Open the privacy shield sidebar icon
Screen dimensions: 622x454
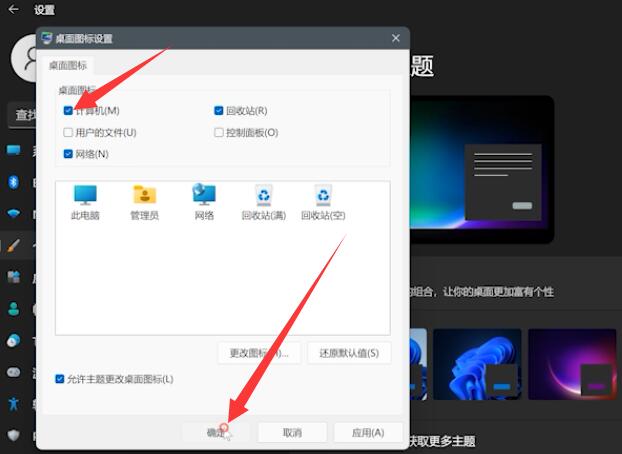[13, 435]
